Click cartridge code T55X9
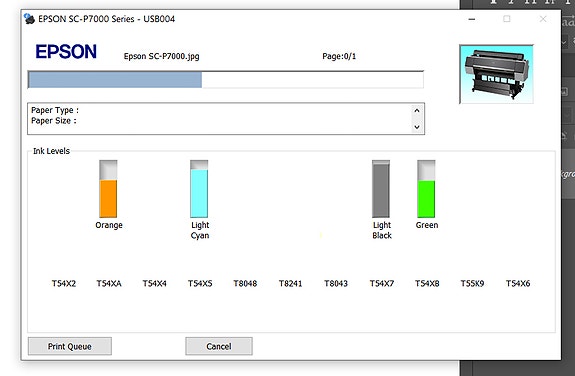The image size is (575, 376). 472,284
